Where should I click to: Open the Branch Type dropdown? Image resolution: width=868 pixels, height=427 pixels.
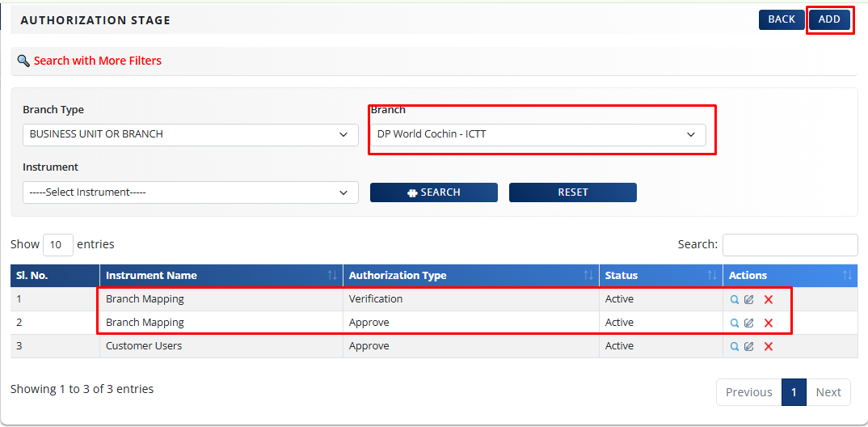coord(190,134)
